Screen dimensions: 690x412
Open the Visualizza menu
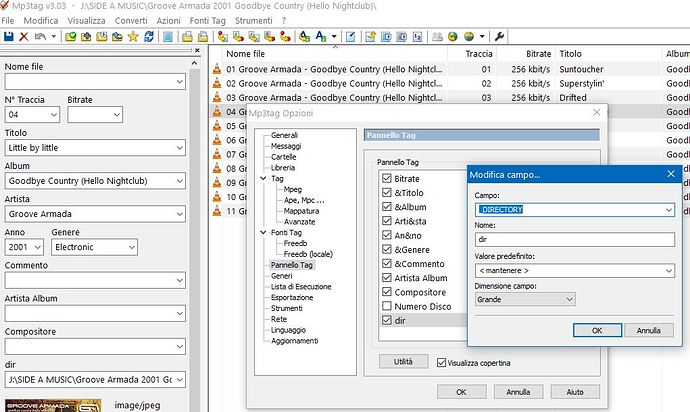86,20
